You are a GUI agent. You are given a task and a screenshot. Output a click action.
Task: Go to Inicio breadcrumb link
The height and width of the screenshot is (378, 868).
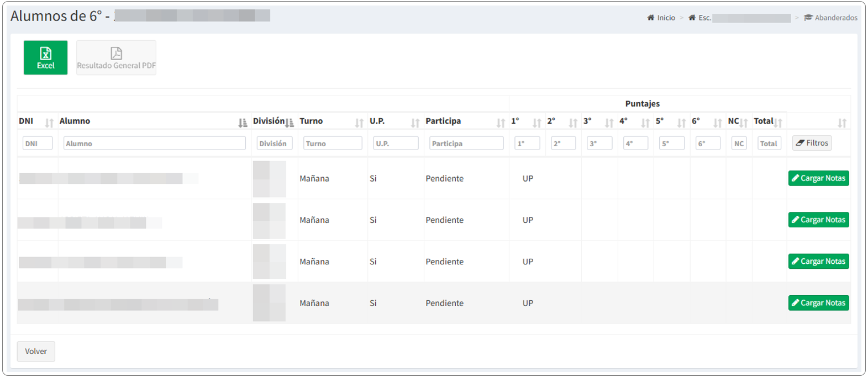click(x=661, y=18)
